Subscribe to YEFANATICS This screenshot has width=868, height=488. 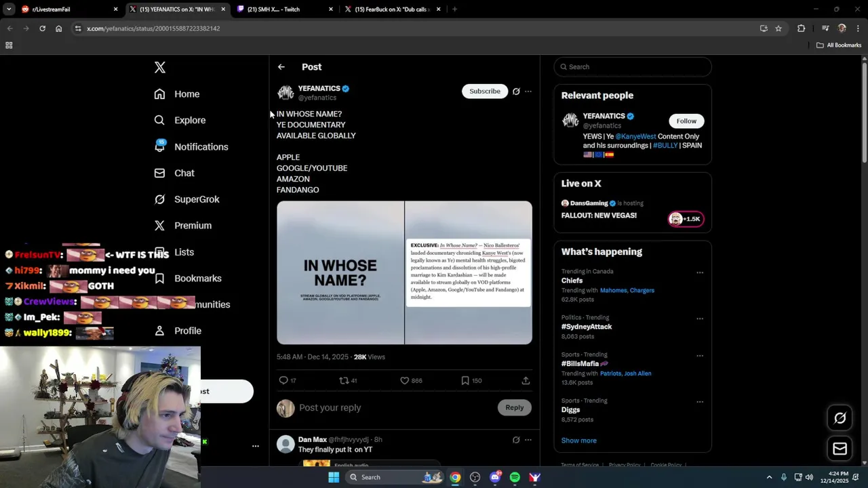pos(485,91)
